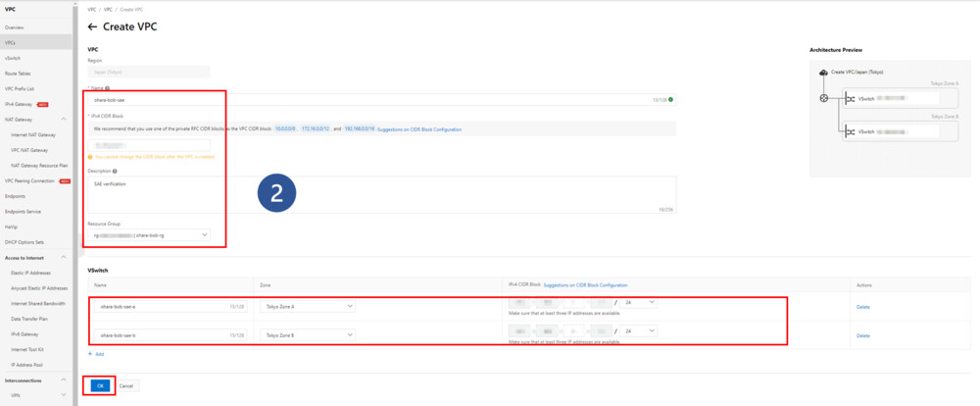Screen dimensions: 980x406
Task: Open vSwitch in the sidebar
Action: click(13, 58)
